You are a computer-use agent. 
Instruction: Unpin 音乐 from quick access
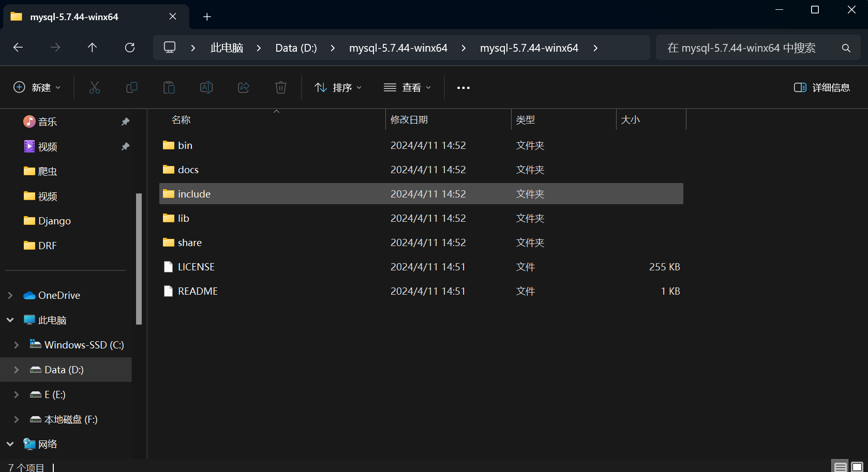click(x=125, y=121)
